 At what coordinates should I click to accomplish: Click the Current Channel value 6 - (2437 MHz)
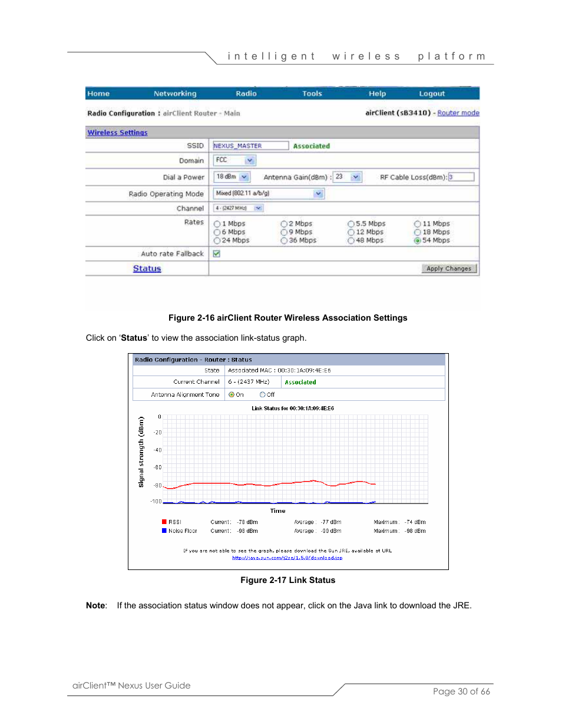[x=249, y=382]
